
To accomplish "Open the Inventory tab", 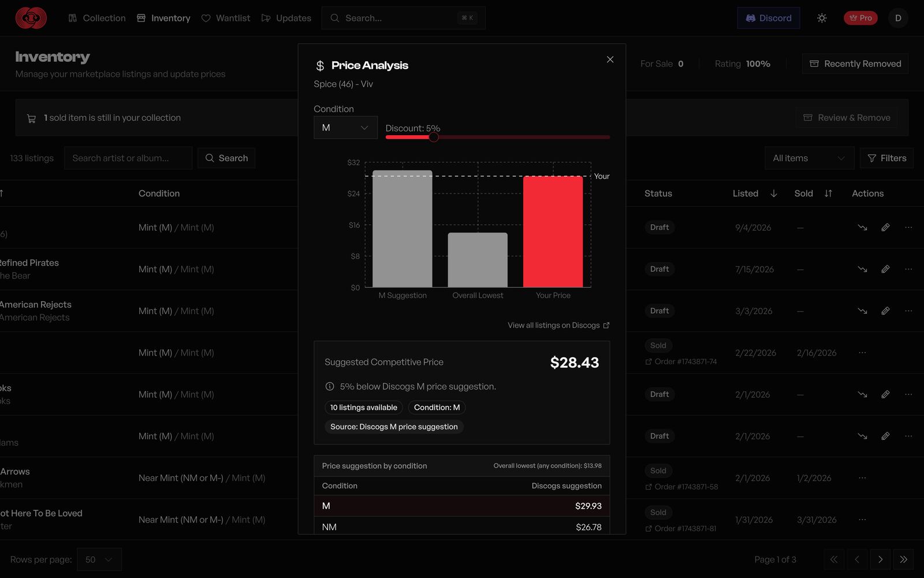I will (x=163, y=18).
